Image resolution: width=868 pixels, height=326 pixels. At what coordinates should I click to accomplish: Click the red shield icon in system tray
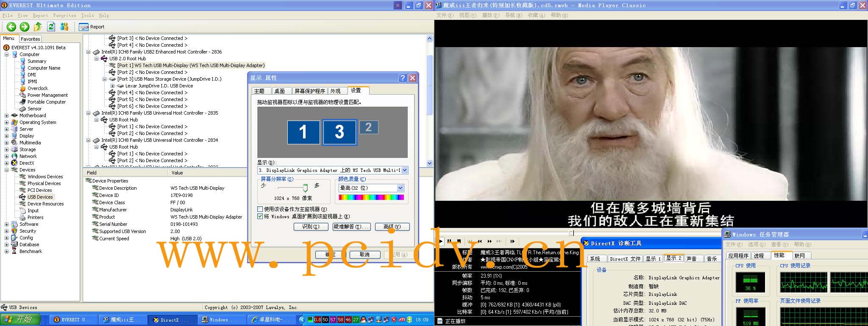(x=394, y=320)
